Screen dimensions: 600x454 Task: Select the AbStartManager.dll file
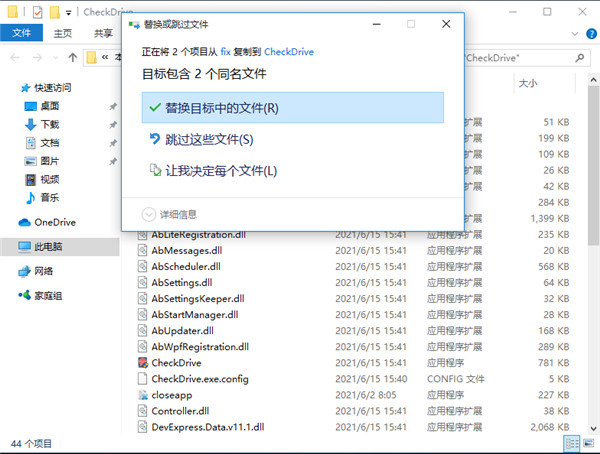click(195, 315)
